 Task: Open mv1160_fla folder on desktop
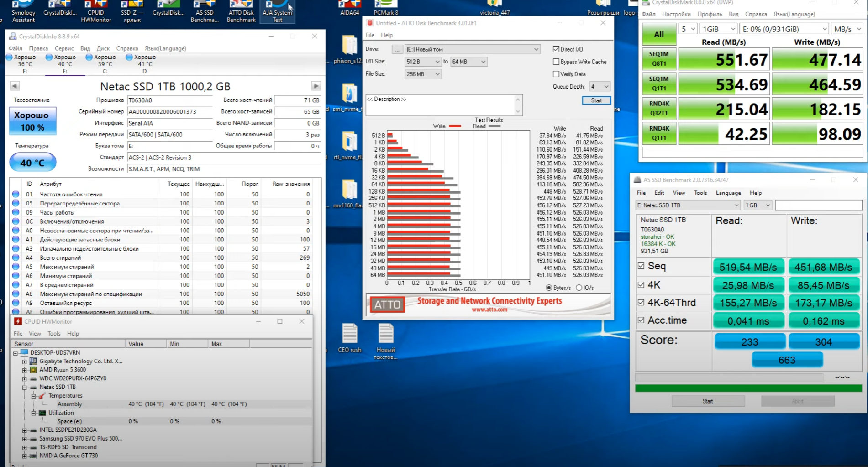348,194
